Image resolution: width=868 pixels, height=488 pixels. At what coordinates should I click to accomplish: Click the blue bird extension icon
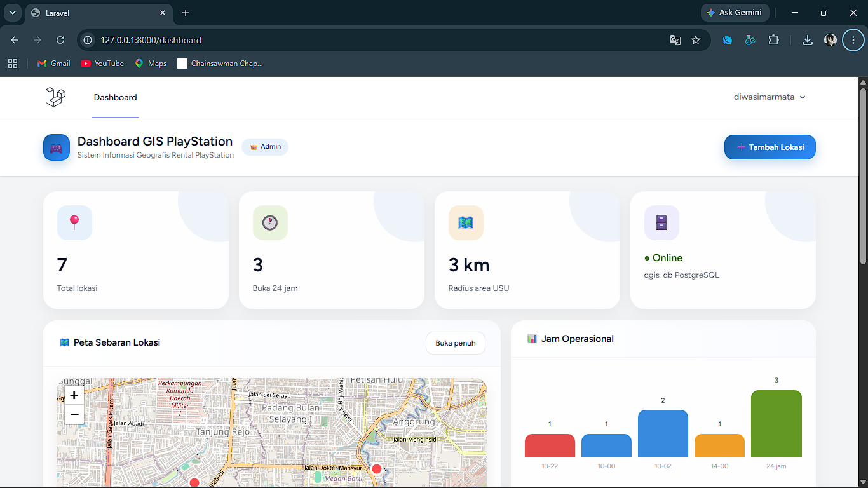pyautogui.click(x=728, y=40)
